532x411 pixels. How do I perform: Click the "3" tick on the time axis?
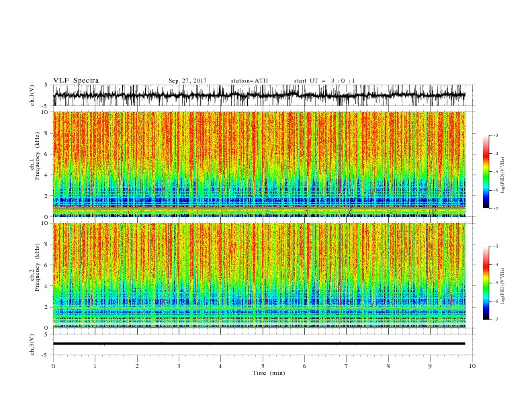point(179,366)
